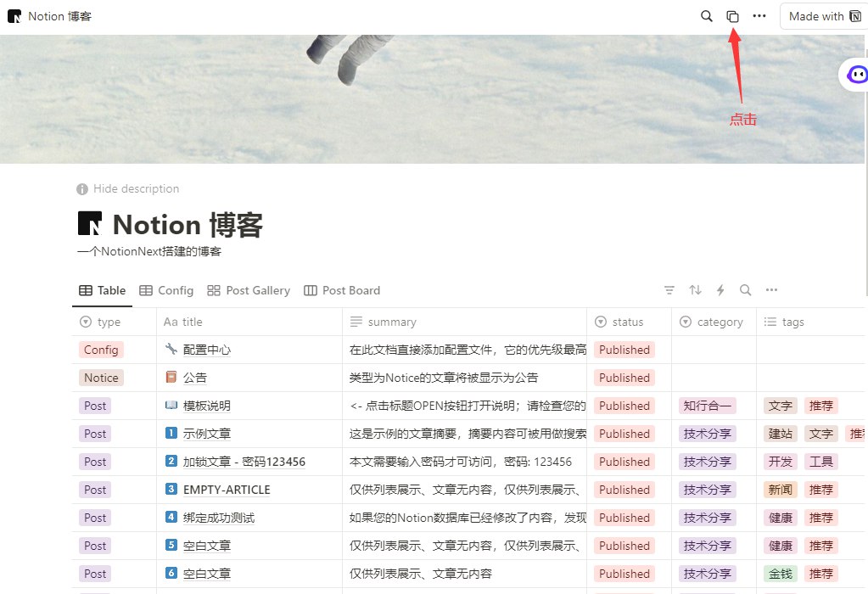Click the 金钱 tag
This screenshot has height=594, width=868.
click(781, 574)
